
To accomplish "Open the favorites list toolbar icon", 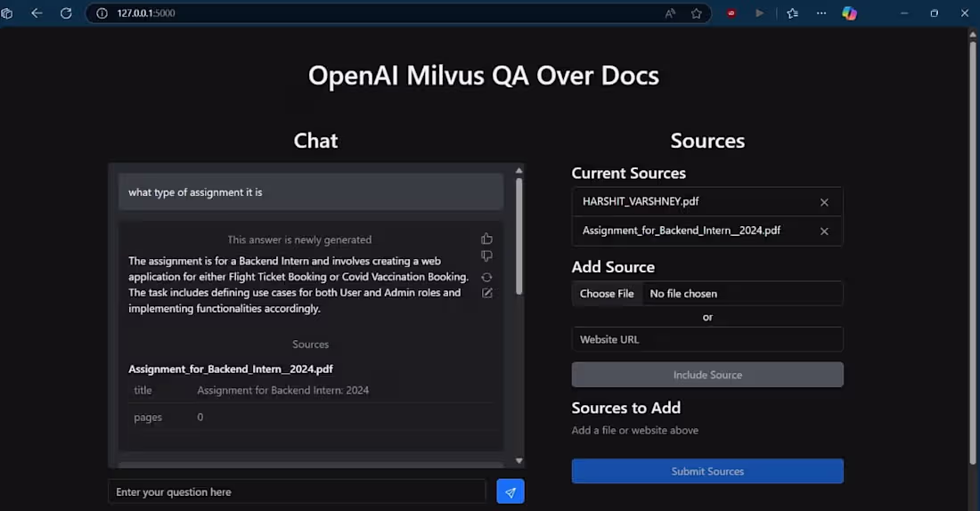I will (793, 13).
